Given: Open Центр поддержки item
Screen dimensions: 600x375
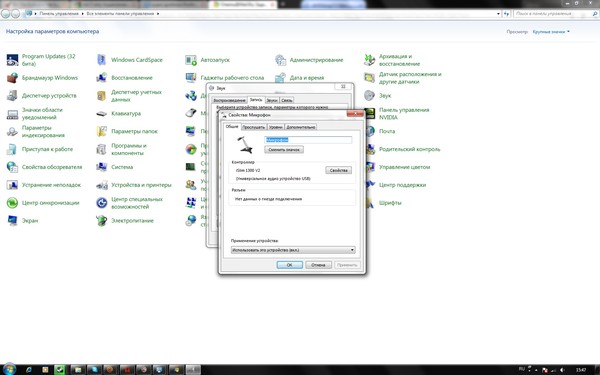Looking at the screenshot, I should click(x=395, y=185).
